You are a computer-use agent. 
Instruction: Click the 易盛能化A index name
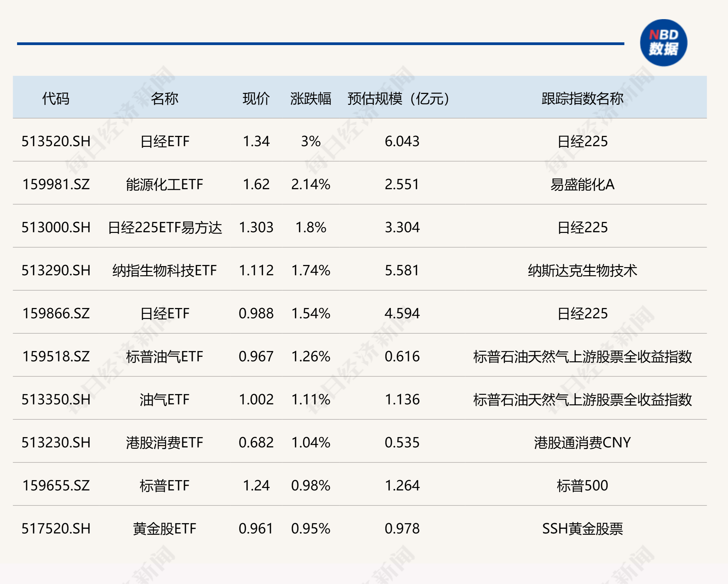click(582, 184)
